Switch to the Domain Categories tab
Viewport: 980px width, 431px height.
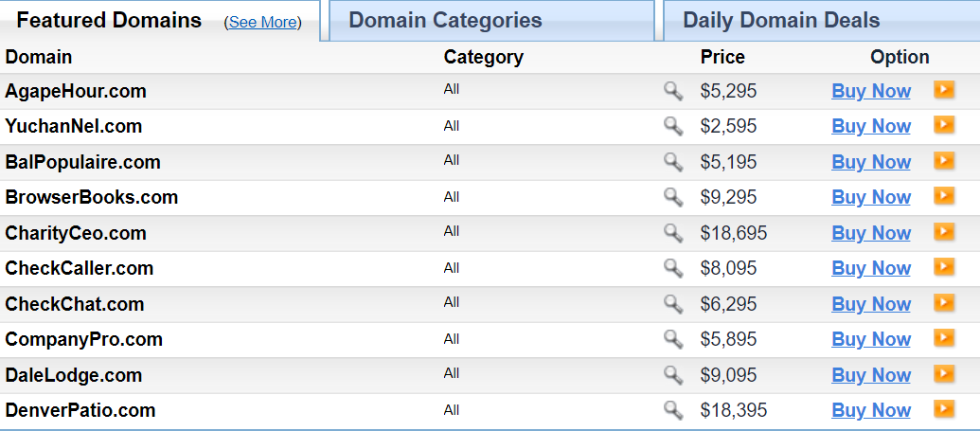tap(445, 21)
